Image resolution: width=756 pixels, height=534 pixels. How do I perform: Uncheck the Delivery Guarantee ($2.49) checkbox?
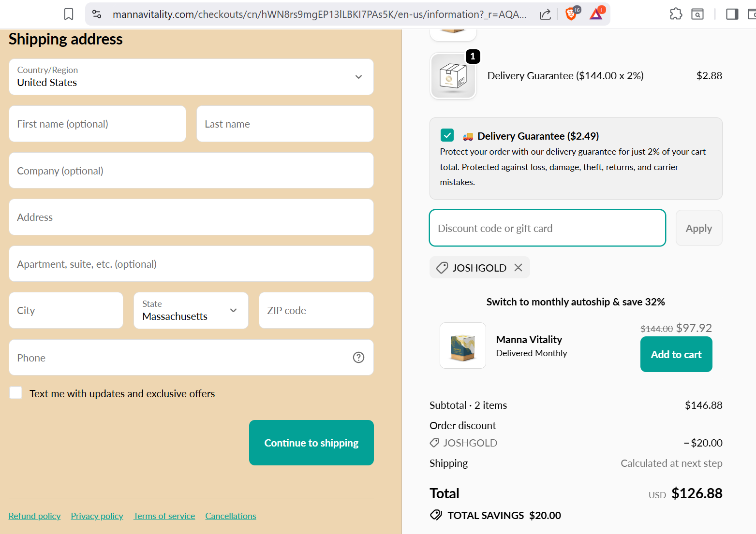coord(447,135)
